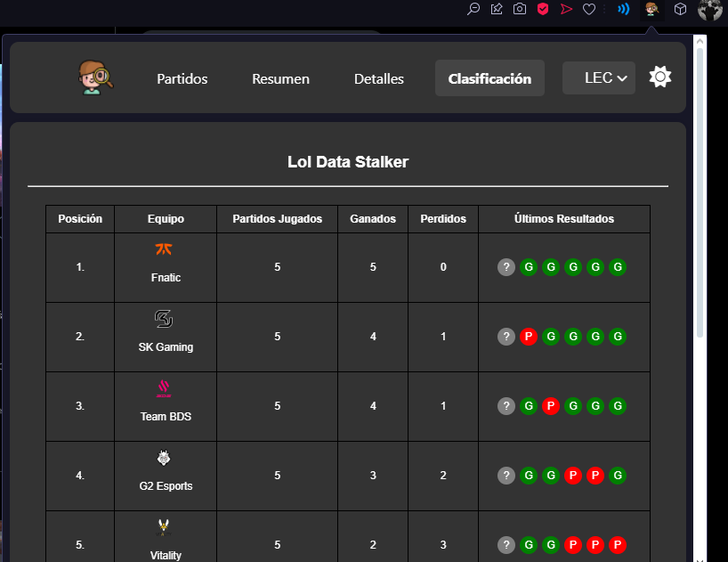The width and height of the screenshot is (728, 562).
Task: Click SK Gaming's gray question mark badge
Action: click(x=506, y=337)
